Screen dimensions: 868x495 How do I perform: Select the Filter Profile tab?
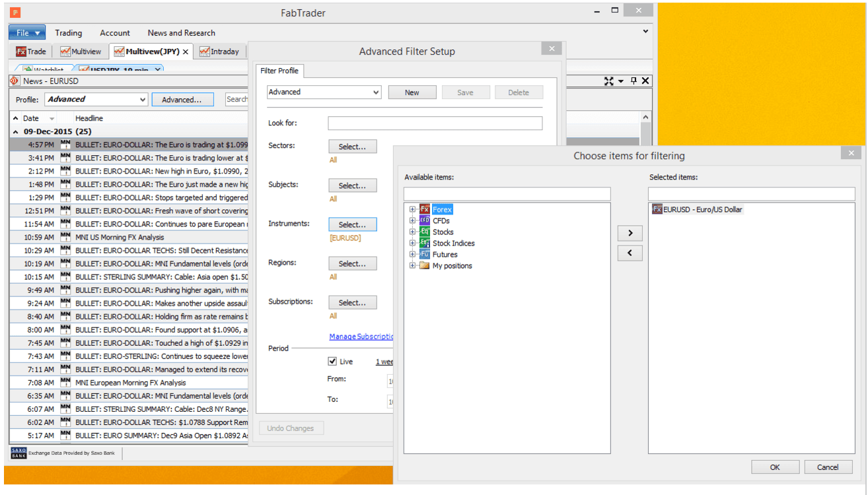tap(279, 71)
